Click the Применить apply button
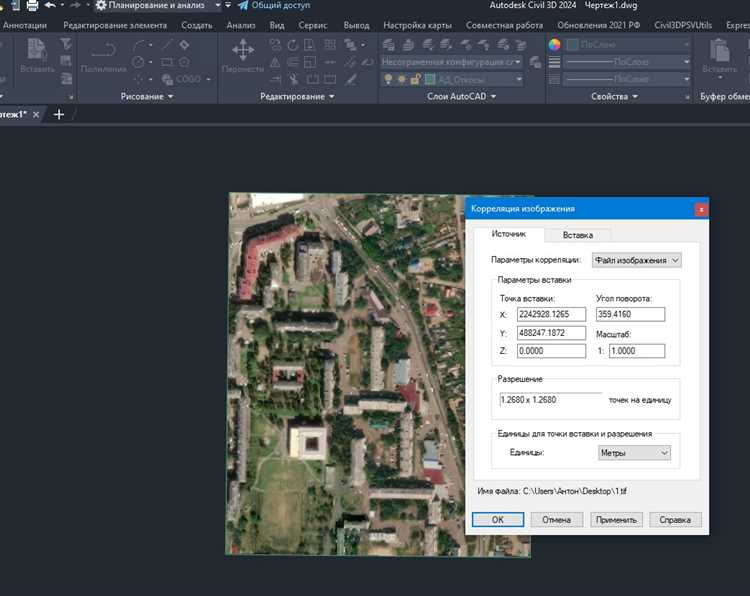The width and height of the screenshot is (750, 596). click(x=616, y=520)
